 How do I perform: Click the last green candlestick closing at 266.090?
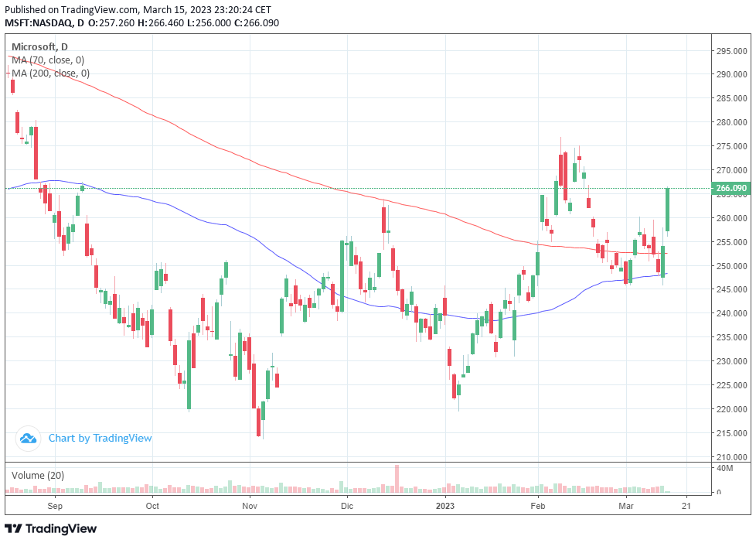pos(668,210)
